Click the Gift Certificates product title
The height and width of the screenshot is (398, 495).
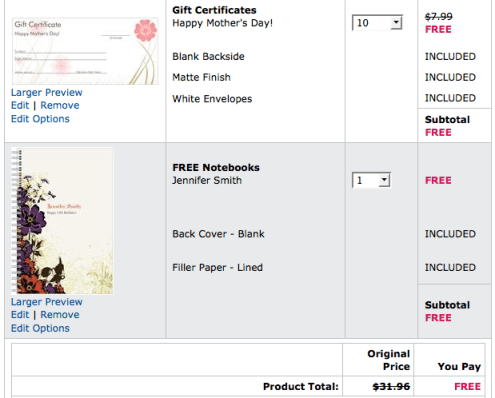click(x=214, y=10)
